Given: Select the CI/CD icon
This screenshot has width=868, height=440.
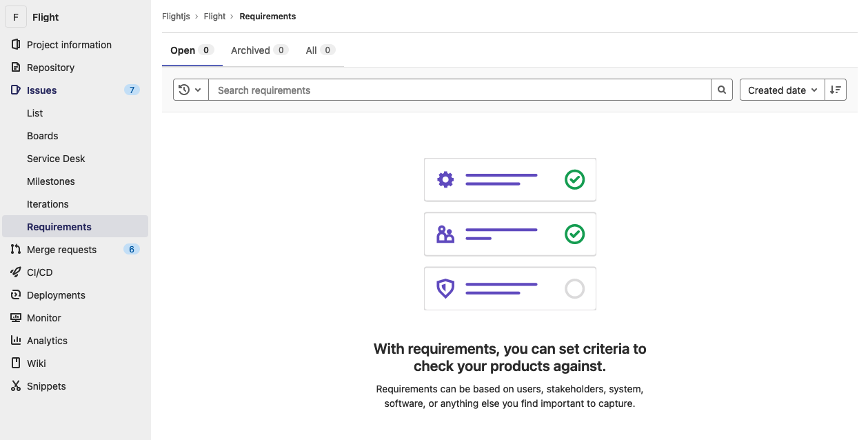Looking at the screenshot, I should coord(14,272).
